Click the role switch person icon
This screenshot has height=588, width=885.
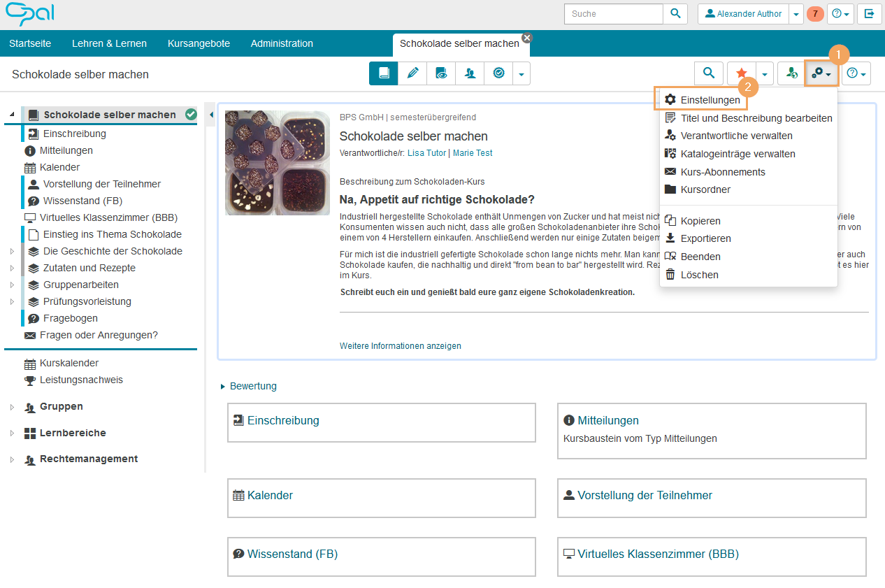[791, 73]
